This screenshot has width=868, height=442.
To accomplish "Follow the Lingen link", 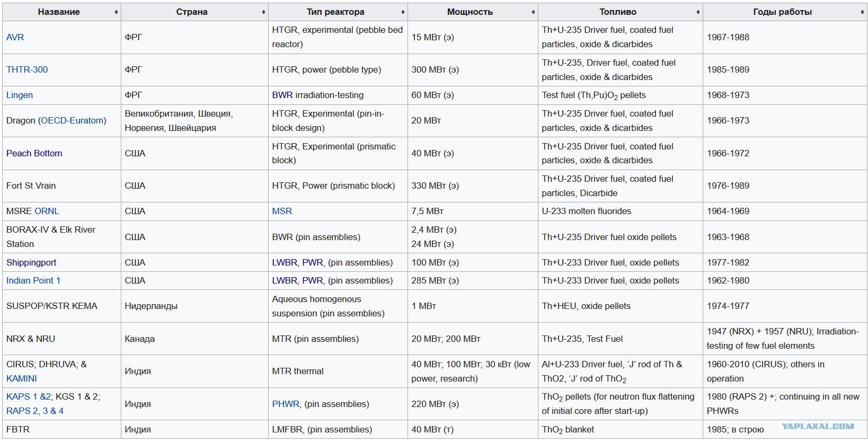I will (x=20, y=95).
